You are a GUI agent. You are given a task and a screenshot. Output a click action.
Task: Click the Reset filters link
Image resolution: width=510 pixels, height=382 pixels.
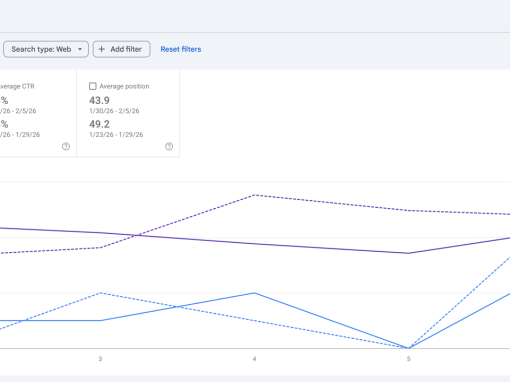[x=181, y=49]
